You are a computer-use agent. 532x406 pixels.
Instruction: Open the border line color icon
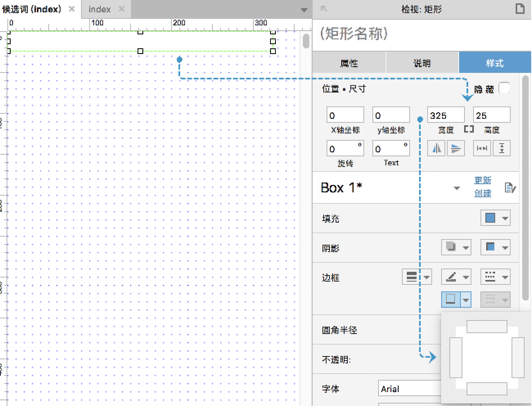(x=451, y=277)
